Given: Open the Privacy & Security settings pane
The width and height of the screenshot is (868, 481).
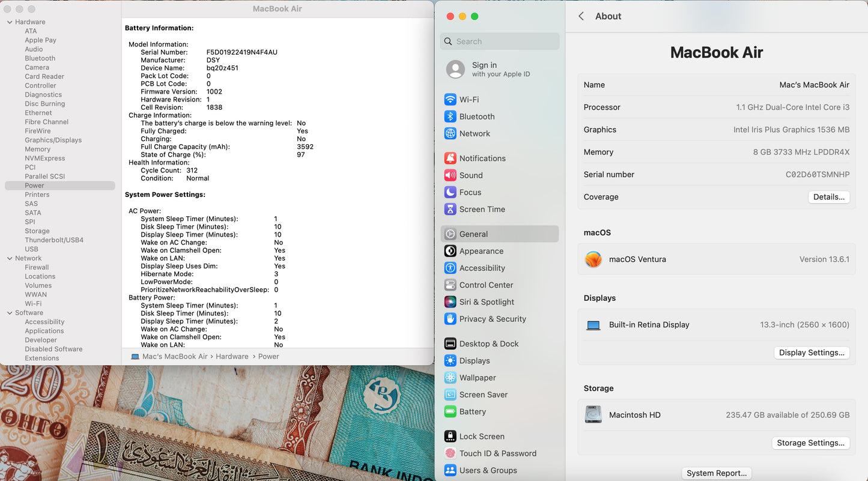Looking at the screenshot, I should 492,319.
